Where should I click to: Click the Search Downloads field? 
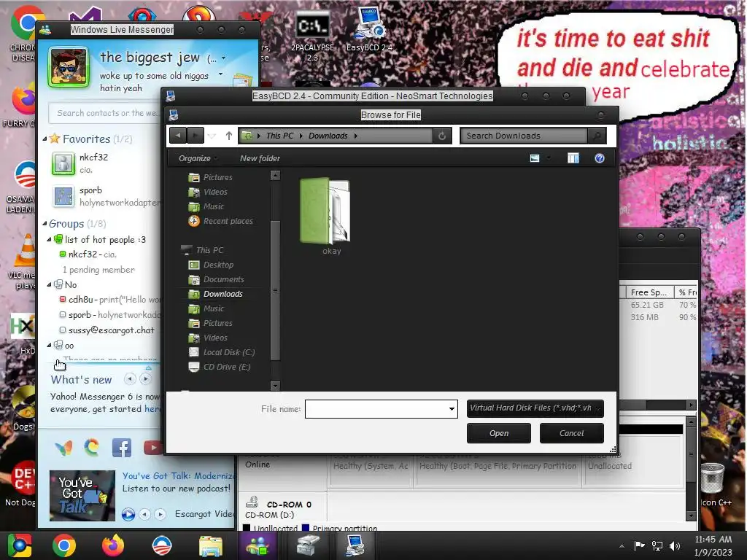524,136
